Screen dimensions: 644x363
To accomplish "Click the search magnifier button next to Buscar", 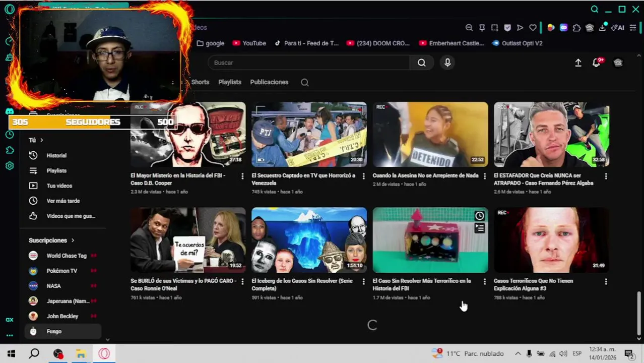I will click(422, 63).
